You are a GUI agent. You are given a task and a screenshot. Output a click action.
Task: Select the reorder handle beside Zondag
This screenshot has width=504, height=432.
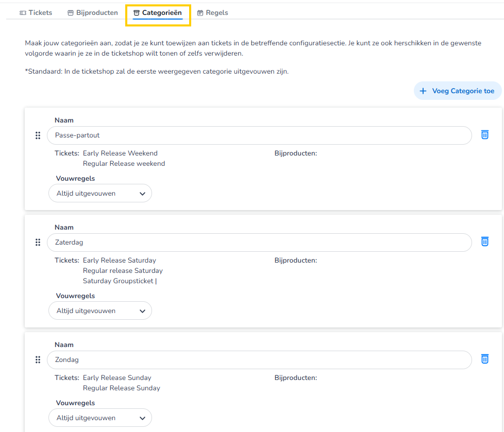[x=38, y=359]
